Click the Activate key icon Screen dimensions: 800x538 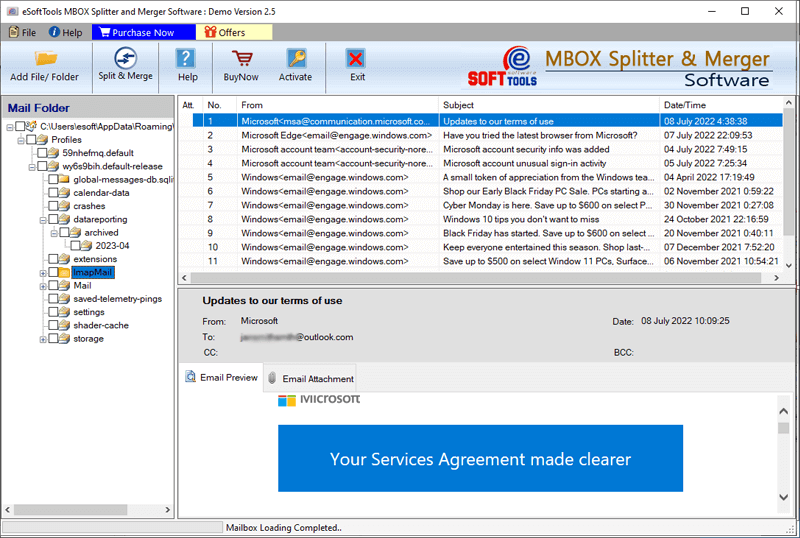pos(296,58)
